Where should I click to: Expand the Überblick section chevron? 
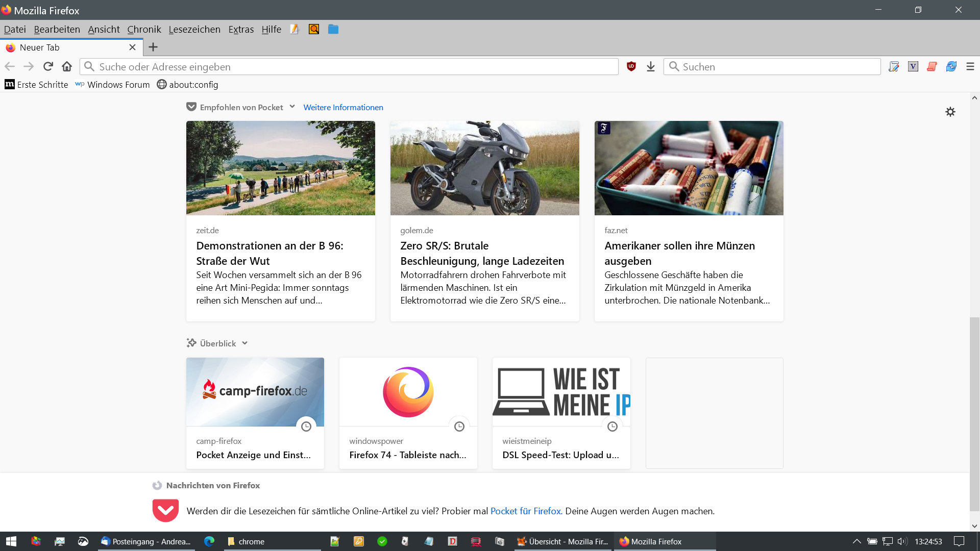tap(245, 343)
